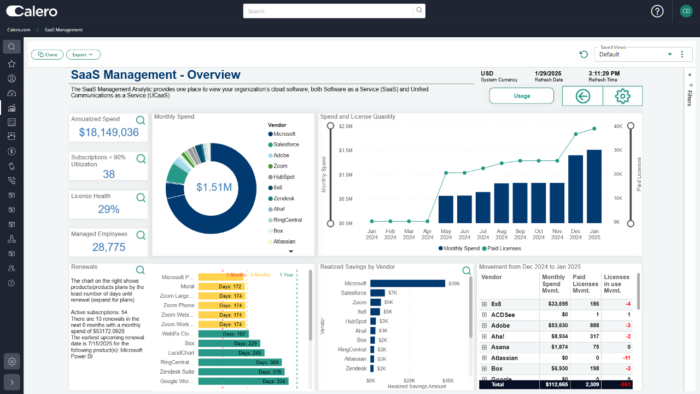Expand the Atlassian vendor row
700x394 pixels.
(x=484, y=358)
